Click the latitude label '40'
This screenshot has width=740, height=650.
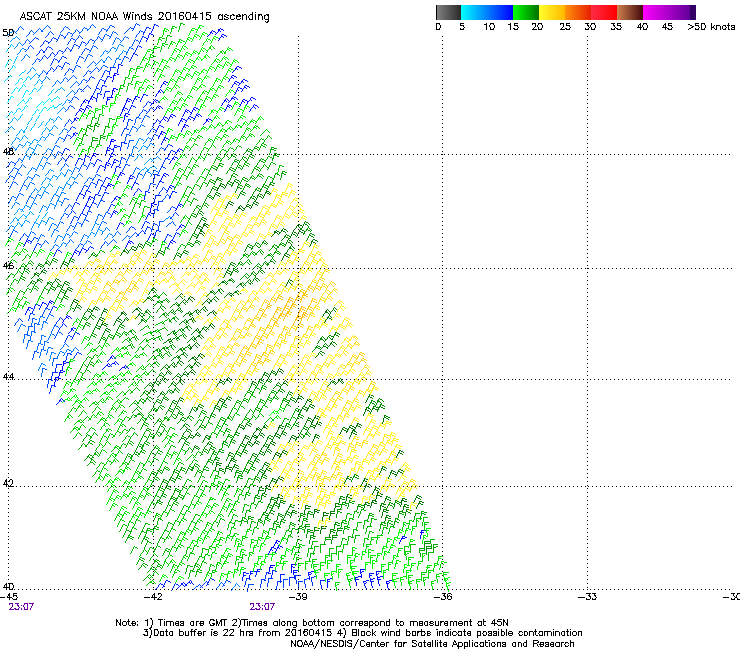(x=8, y=587)
